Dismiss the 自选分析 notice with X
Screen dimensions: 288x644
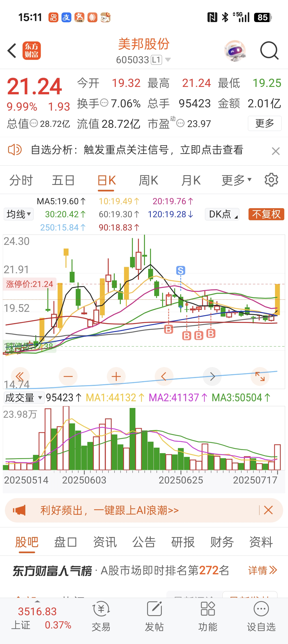tap(276, 151)
